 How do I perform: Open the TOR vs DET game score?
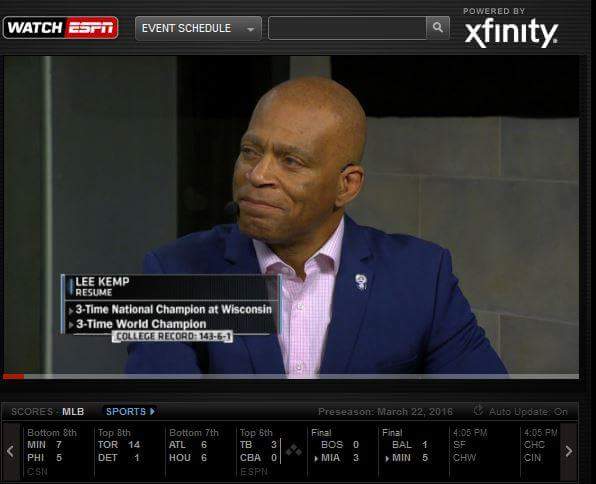point(129,451)
